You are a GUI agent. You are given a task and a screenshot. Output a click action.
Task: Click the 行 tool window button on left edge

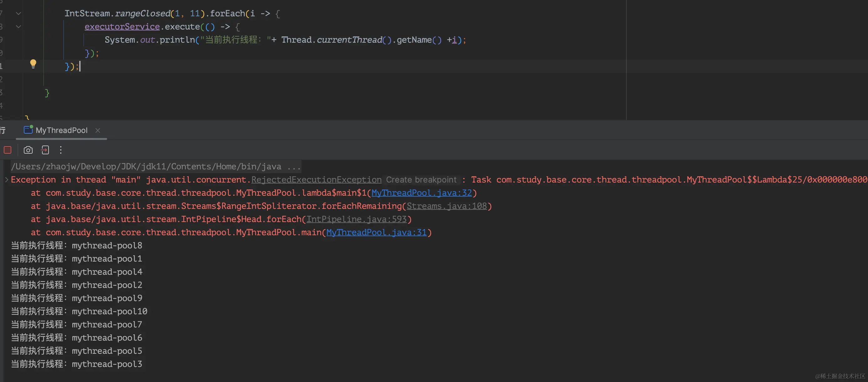pos(3,130)
